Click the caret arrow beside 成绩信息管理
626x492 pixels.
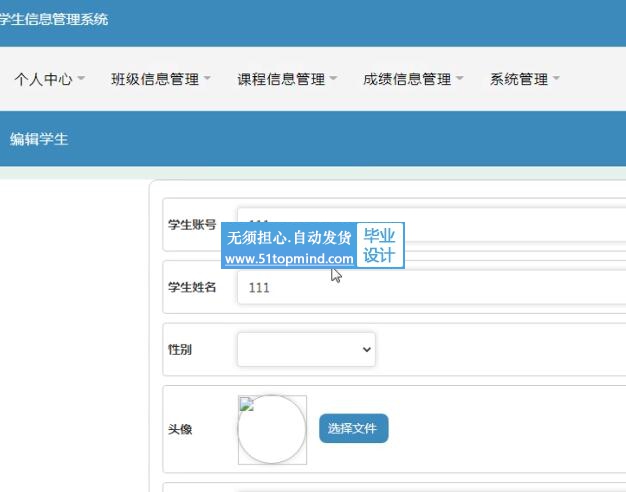coord(460,79)
